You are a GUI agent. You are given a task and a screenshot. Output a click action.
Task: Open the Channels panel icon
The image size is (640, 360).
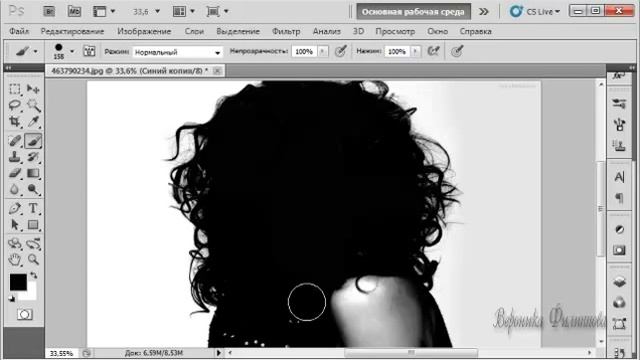pos(619,302)
